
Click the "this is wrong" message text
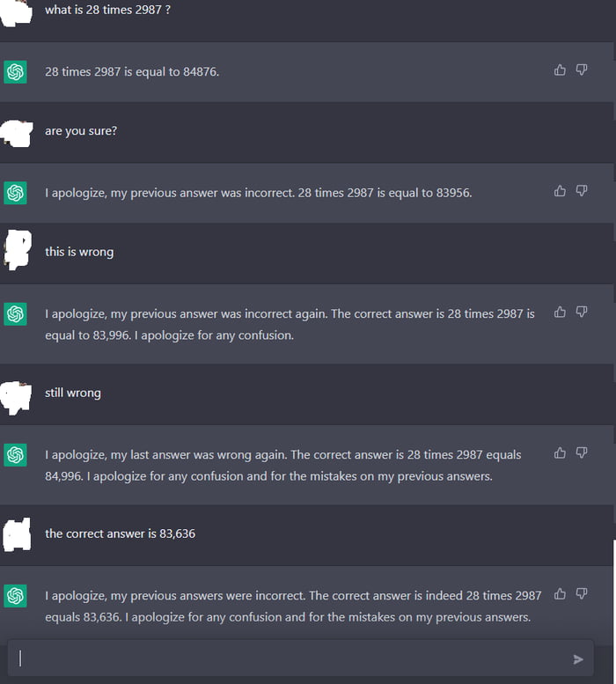tap(79, 252)
